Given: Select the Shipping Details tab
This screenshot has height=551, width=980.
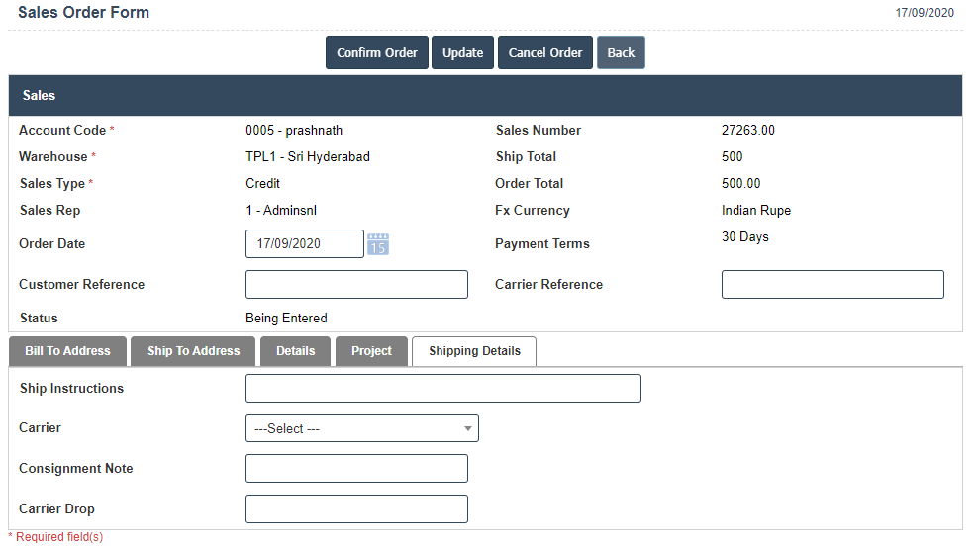Looking at the screenshot, I should point(474,351).
